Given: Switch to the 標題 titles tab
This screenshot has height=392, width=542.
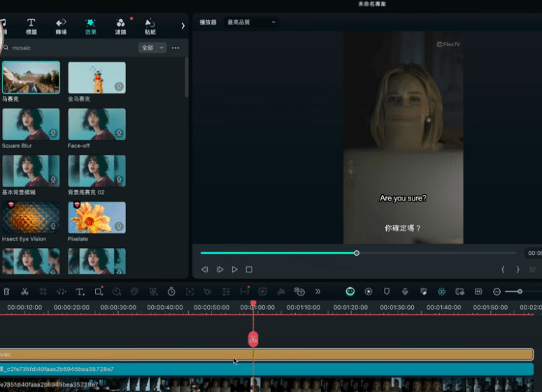Looking at the screenshot, I should [x=31, y=27].
